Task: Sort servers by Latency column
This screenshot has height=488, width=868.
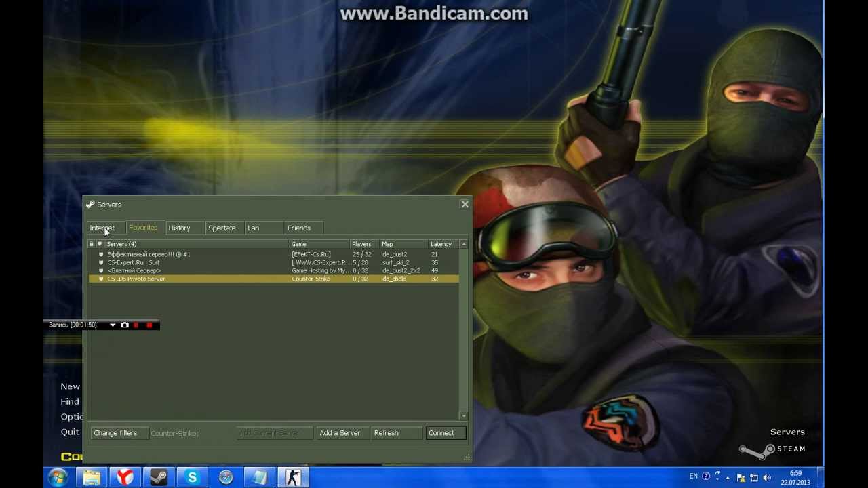Action: (x=444, y=244)
